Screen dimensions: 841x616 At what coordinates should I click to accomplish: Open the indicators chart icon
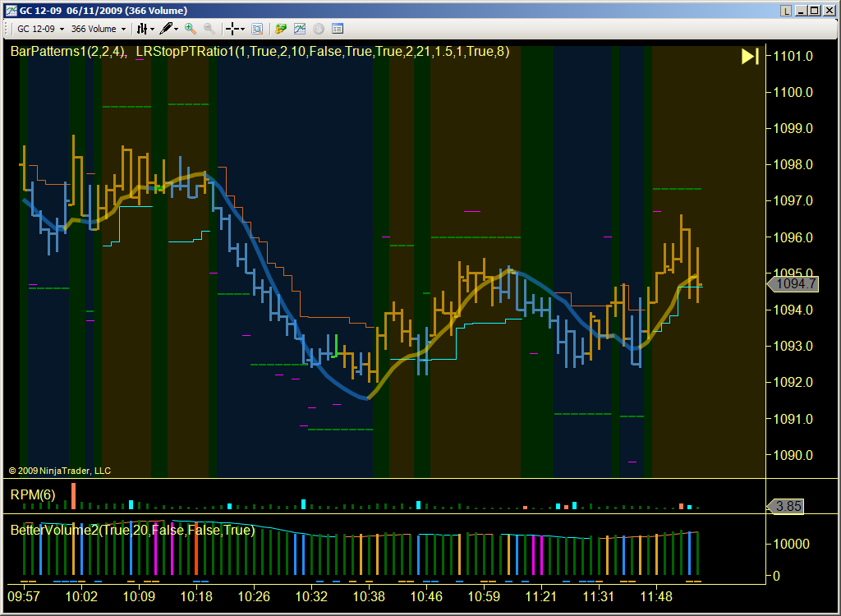pyautogui.click(x=299, y=29)
